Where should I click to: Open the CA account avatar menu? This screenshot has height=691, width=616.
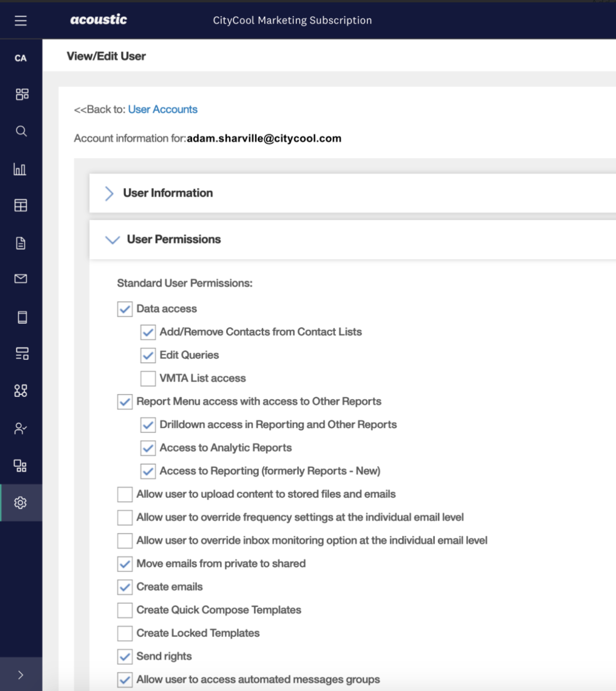click(21, 58)
